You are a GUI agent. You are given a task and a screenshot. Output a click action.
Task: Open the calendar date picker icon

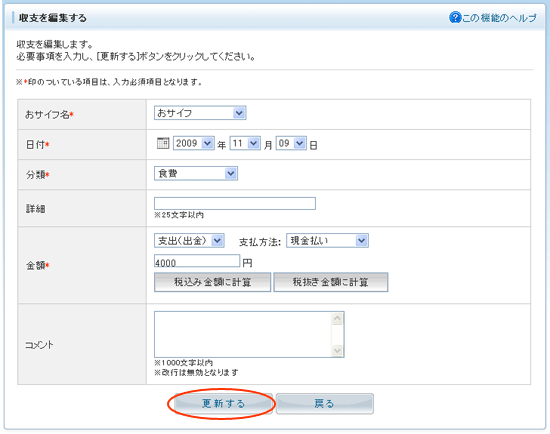(163, 143)
